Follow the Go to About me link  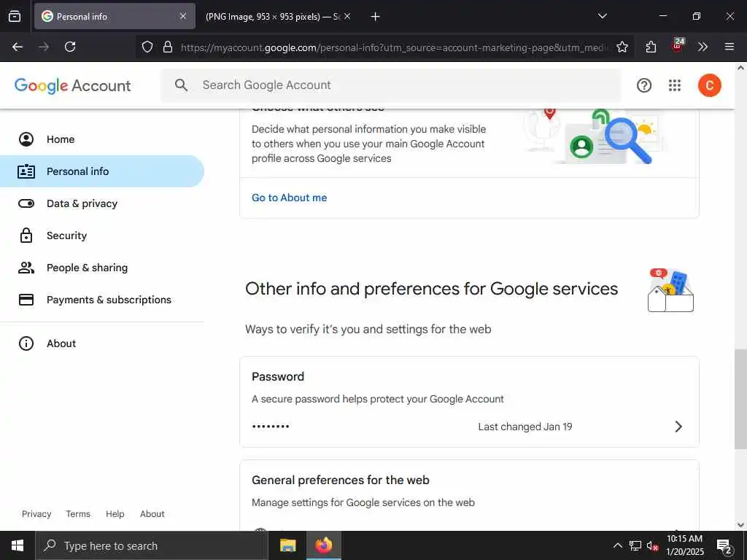289,198
